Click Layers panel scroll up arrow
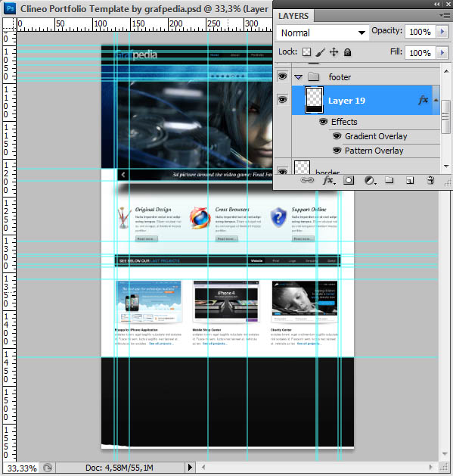This screenshot has height=476, width=453. click(445, 72)
